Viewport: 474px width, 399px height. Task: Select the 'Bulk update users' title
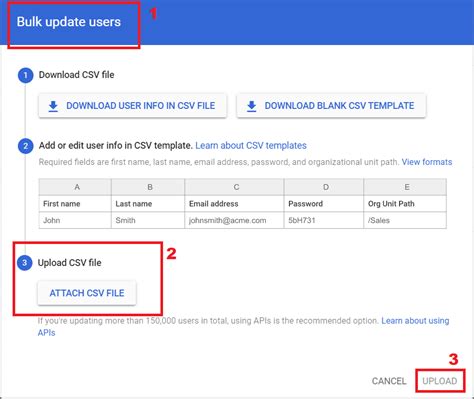(x=69, y=22)
